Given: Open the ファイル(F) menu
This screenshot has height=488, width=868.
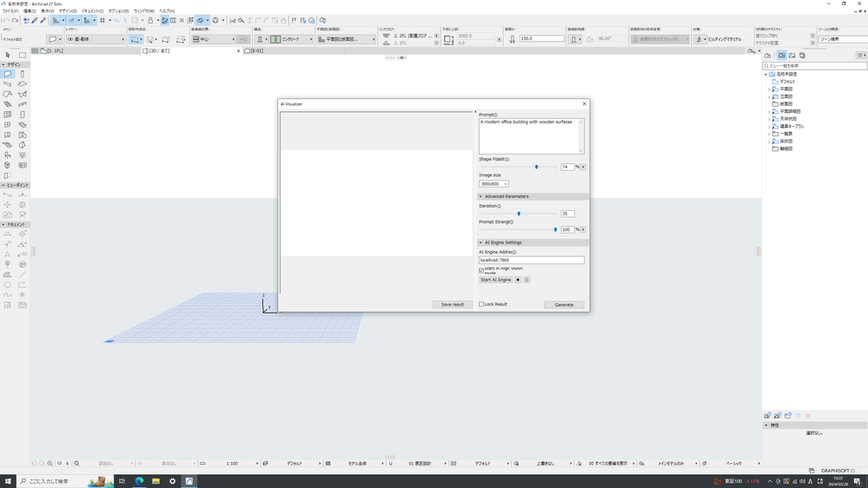Looking at the screenshot, I should click(x=10, y=11).
